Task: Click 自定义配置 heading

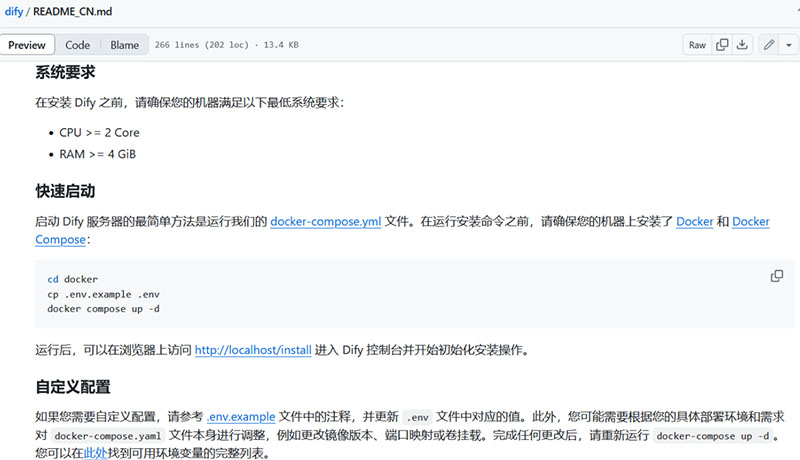Action: tap(73, 387)
